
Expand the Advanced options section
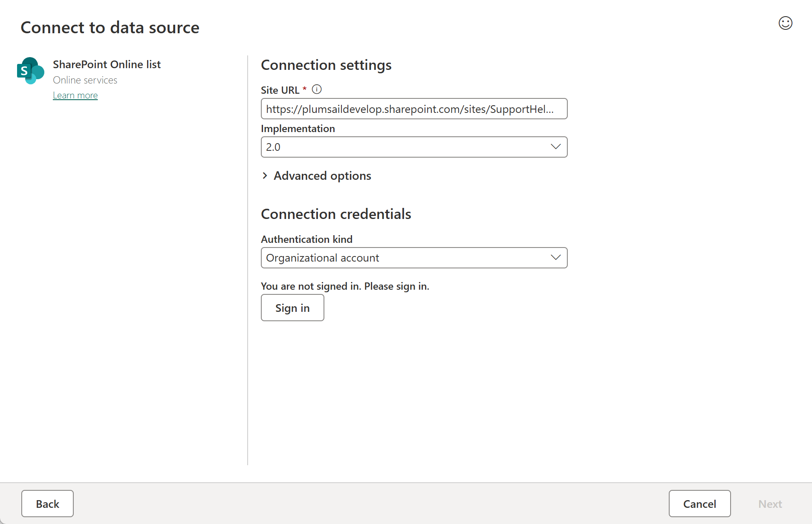[x=316, y=176]
